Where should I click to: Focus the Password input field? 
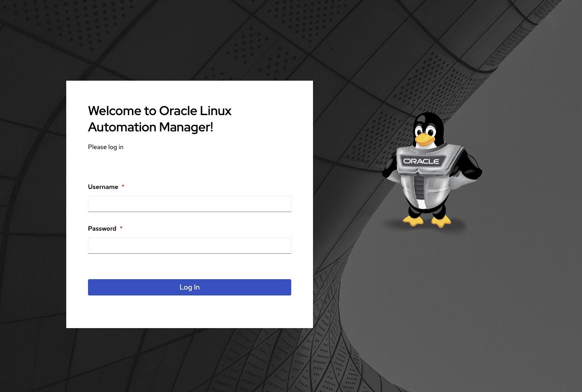pyautogui.click(x=189, y=246)
